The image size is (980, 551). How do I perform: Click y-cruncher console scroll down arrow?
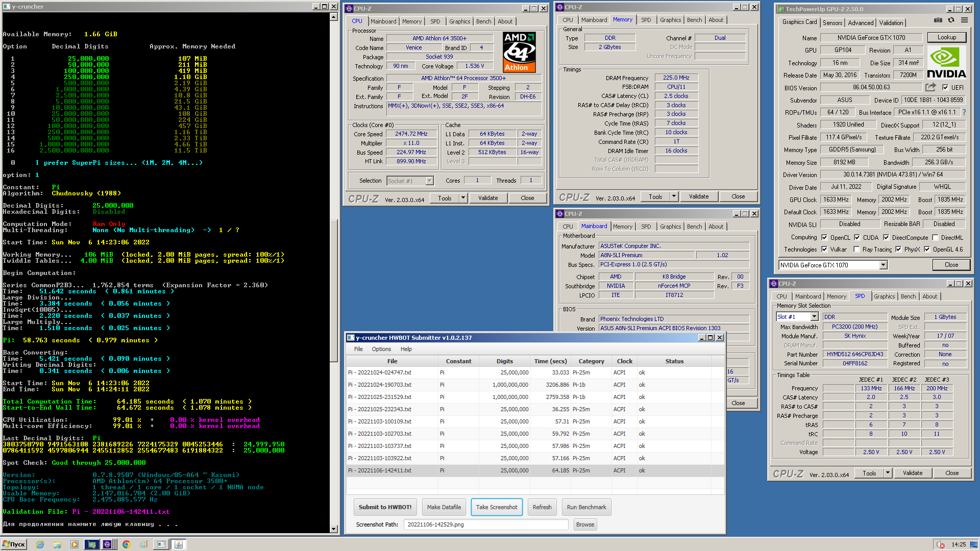(334, 529)
